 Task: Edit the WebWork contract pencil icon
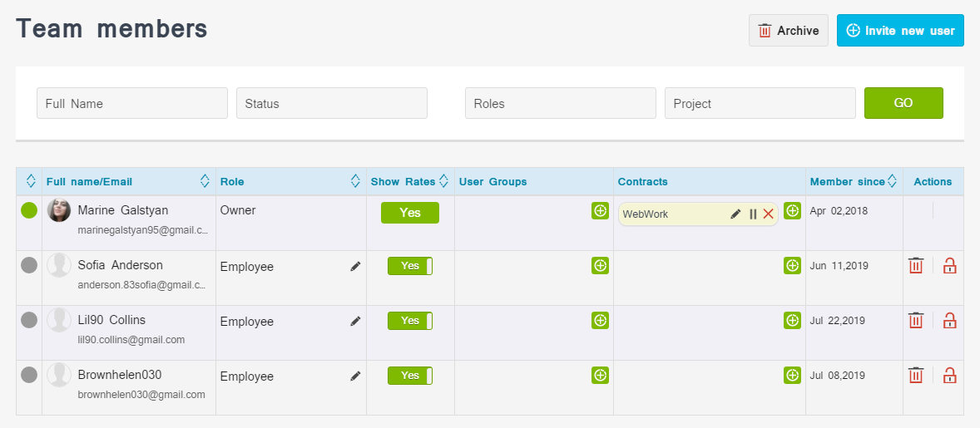[x=735, y=214]
